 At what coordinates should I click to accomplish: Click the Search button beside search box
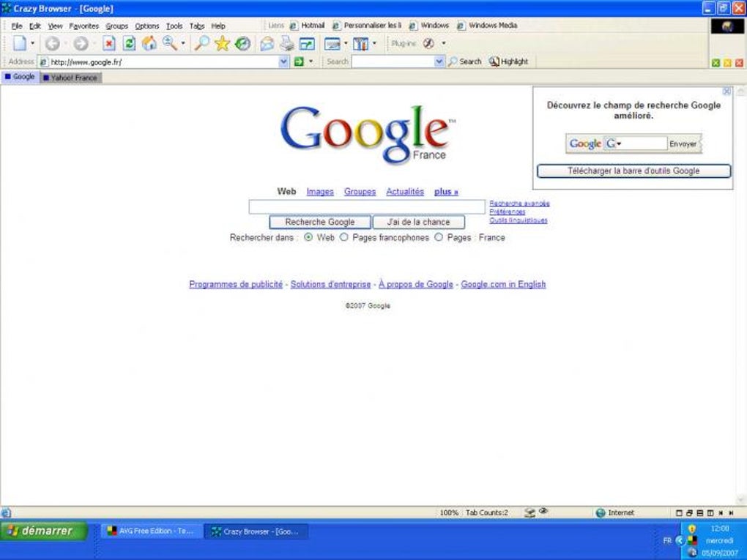pos(464,61)
